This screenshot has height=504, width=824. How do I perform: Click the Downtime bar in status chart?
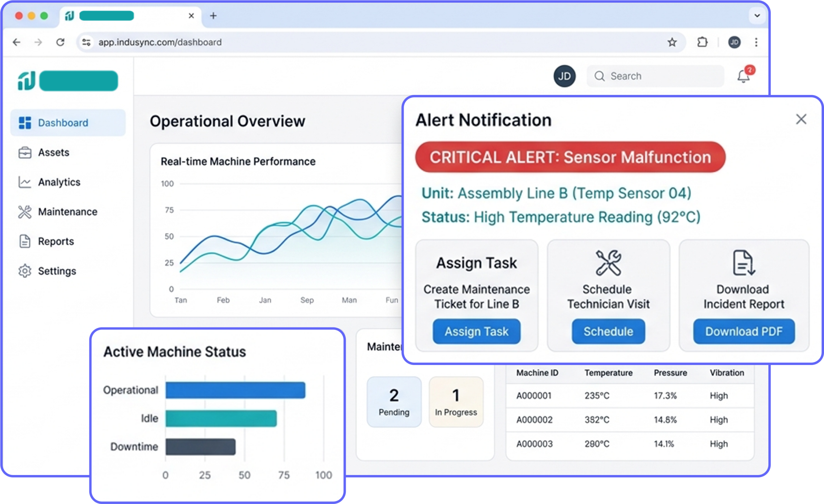tap(200, 447)
